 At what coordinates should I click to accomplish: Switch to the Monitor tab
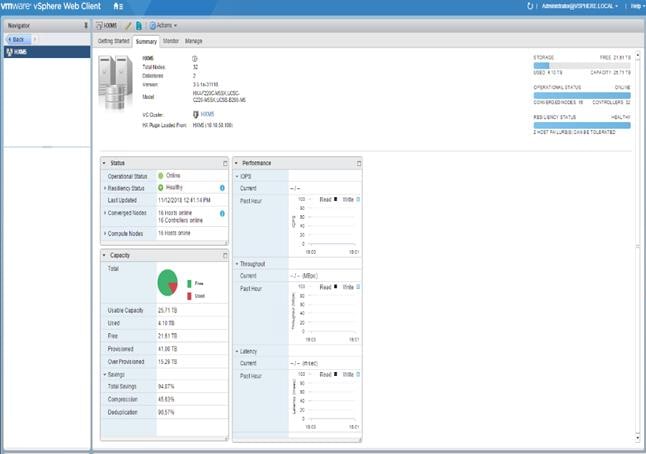171,41
